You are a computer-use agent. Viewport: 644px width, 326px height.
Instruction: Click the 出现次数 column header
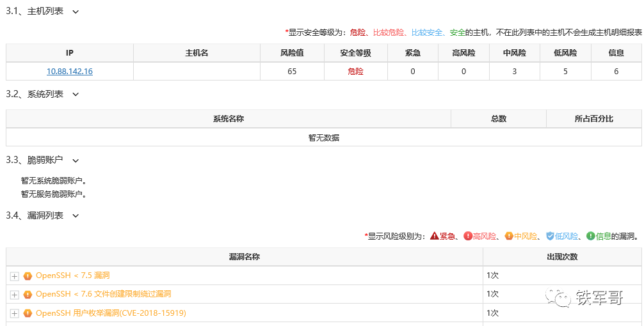pos(562,257)
